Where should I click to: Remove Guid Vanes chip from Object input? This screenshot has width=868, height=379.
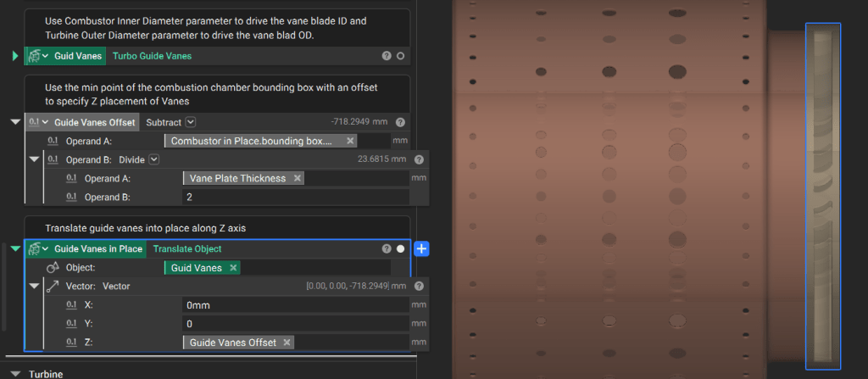[x=232, y=268]
